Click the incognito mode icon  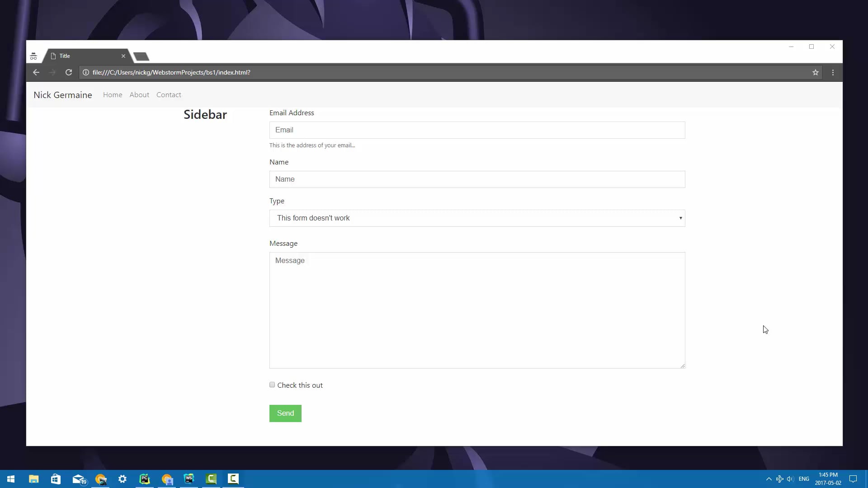[33, 56]
